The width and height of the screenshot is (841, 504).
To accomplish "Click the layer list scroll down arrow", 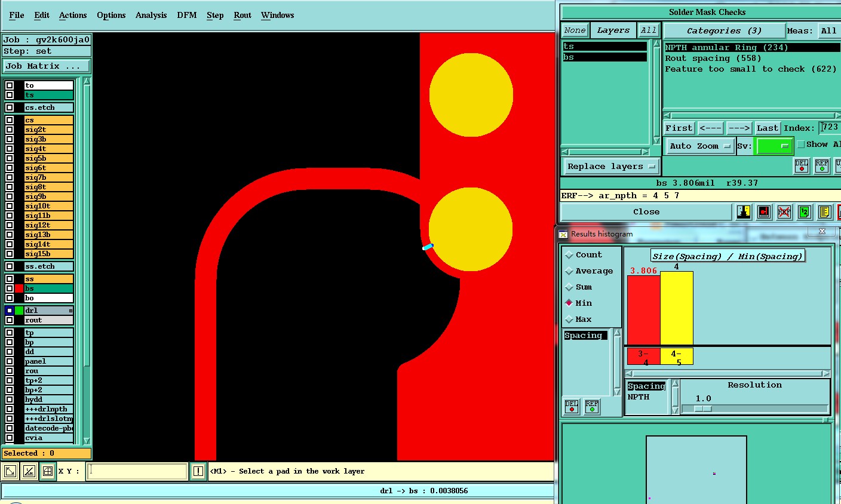I will [87, 440].
